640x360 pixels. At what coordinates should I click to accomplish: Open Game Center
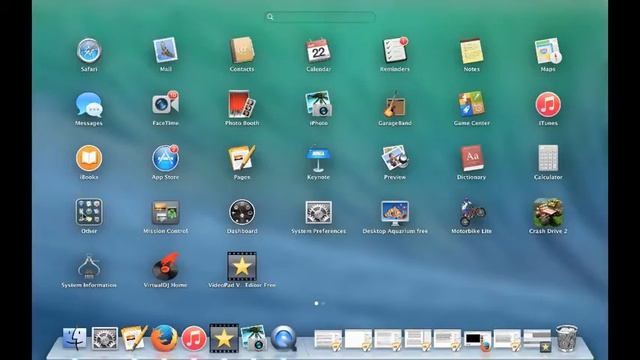[x=471, y=104]
